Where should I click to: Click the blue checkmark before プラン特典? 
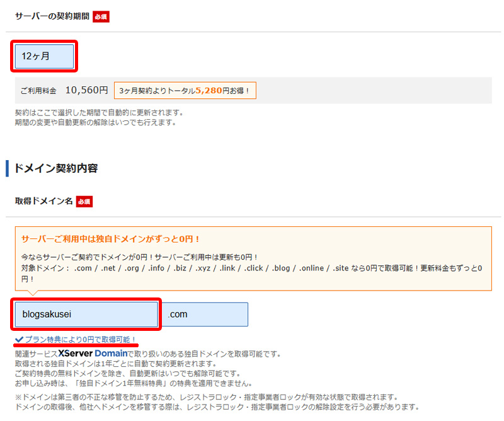[20, 340]
